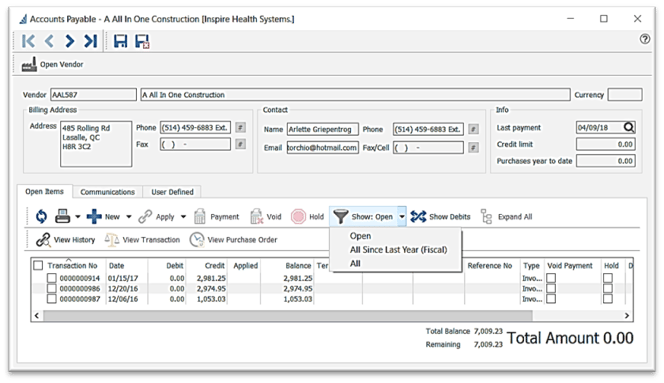Click the horizontal scrollbar thumb

(x=288, y=316)
